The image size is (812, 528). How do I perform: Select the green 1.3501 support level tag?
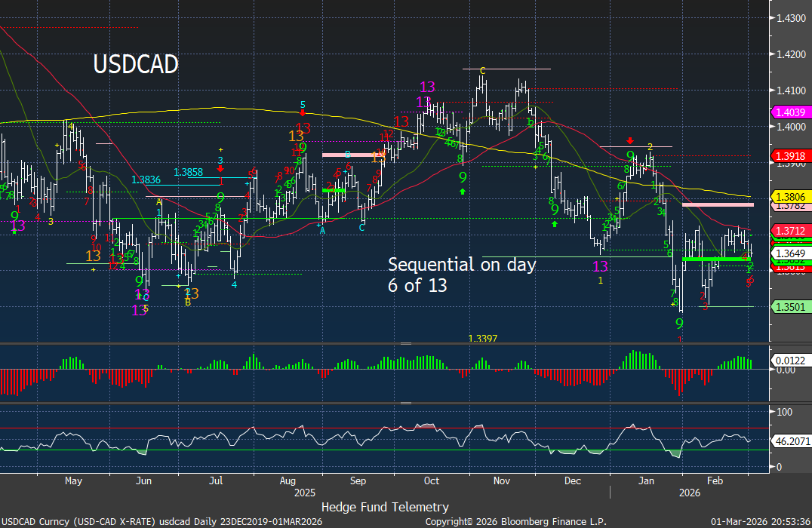[x=789, y=306]
